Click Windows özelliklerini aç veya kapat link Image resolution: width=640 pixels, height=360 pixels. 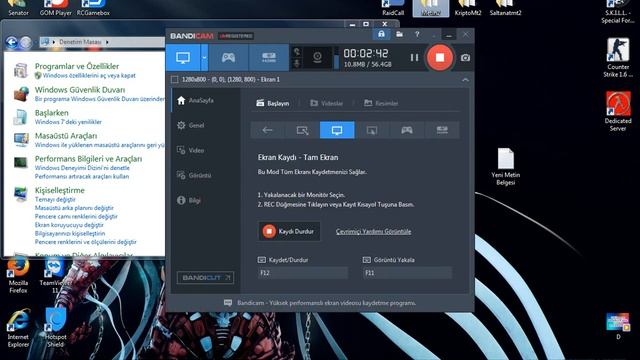[x=89, y=76]
